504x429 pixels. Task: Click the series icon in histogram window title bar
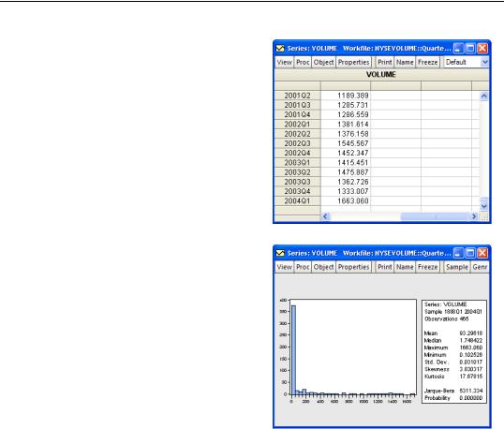[x=280, y=253]
